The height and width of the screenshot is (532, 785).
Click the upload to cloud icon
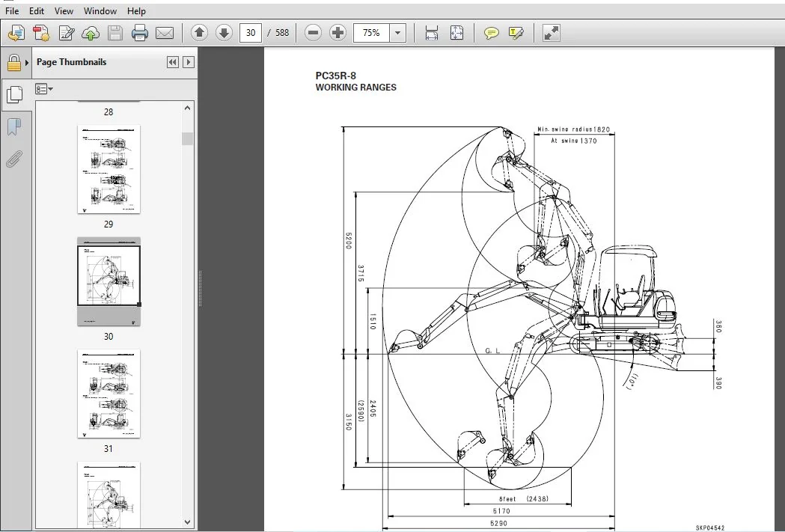[x=91, y=33]
